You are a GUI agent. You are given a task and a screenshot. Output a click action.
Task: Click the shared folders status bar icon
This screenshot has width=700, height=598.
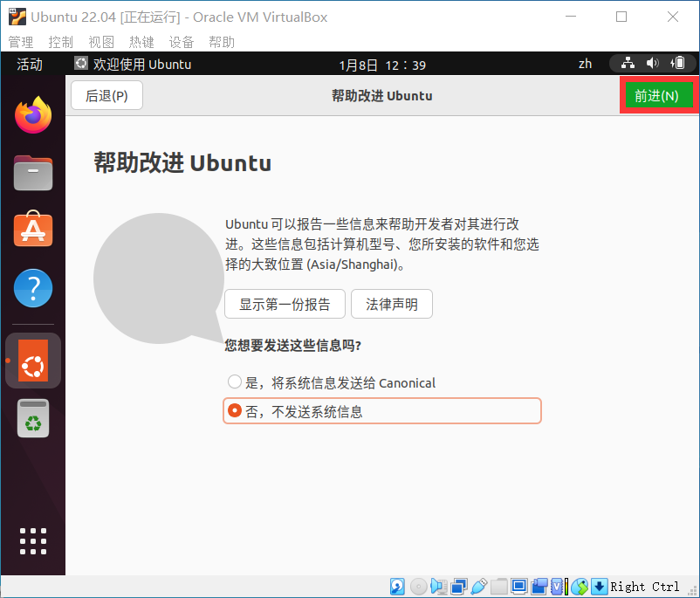point(499,586)
